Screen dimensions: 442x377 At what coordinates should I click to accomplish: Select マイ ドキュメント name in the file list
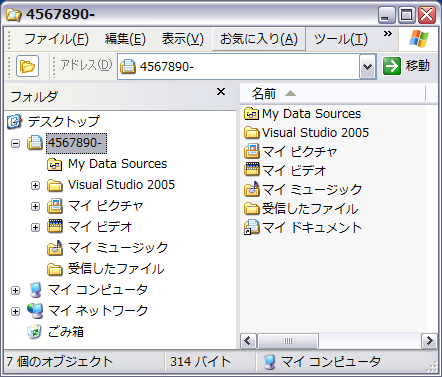[x=312, y=227]
